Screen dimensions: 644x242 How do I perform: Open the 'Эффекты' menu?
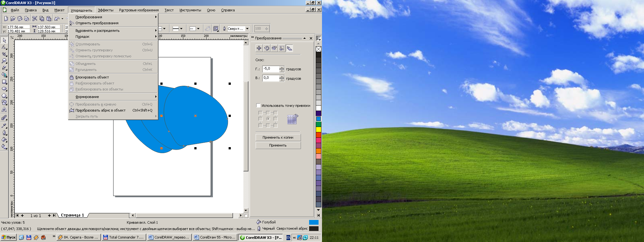point(106,10)
